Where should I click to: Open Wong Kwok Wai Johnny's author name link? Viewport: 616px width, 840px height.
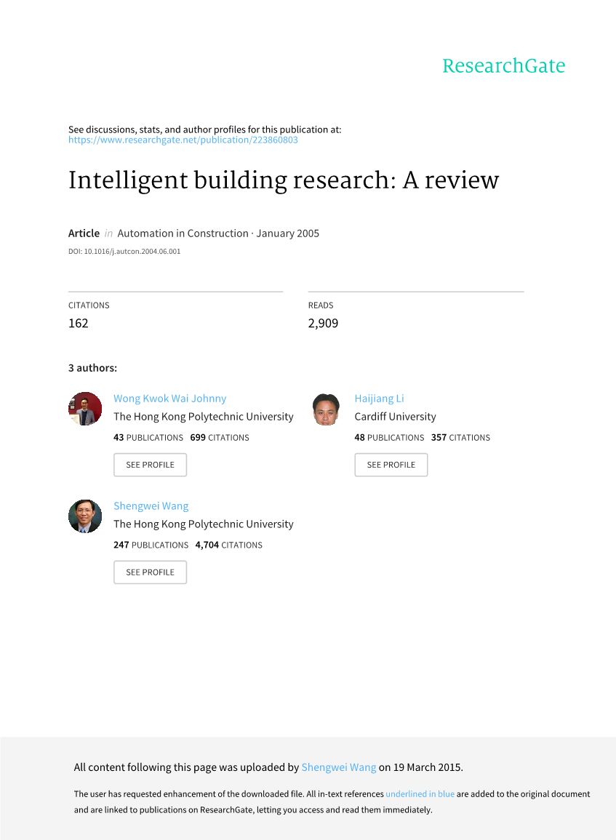169,399
